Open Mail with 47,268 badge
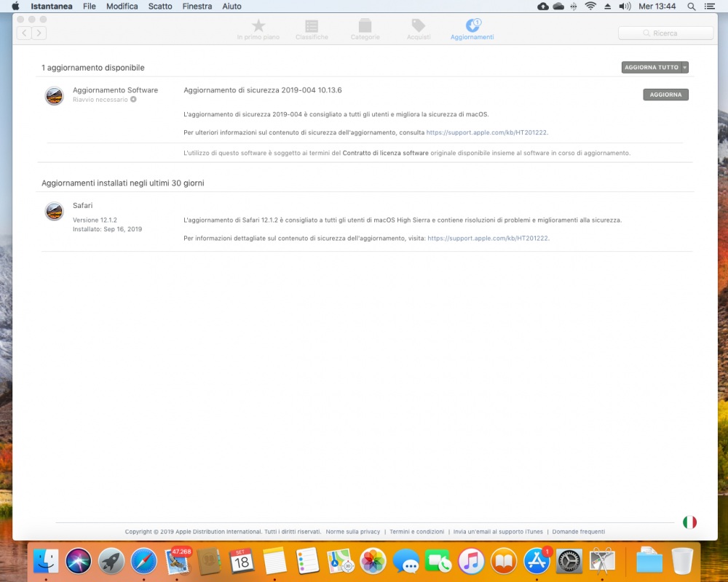 point(177,561)
